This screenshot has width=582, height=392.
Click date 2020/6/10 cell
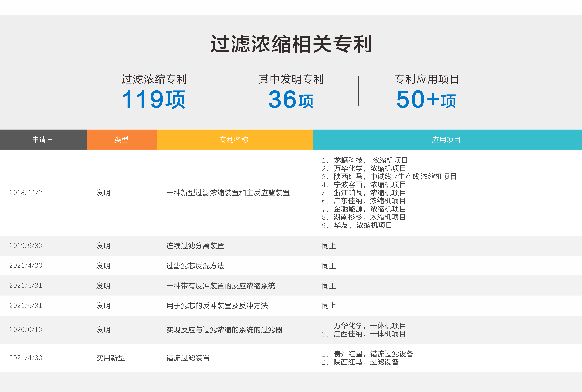26,329
